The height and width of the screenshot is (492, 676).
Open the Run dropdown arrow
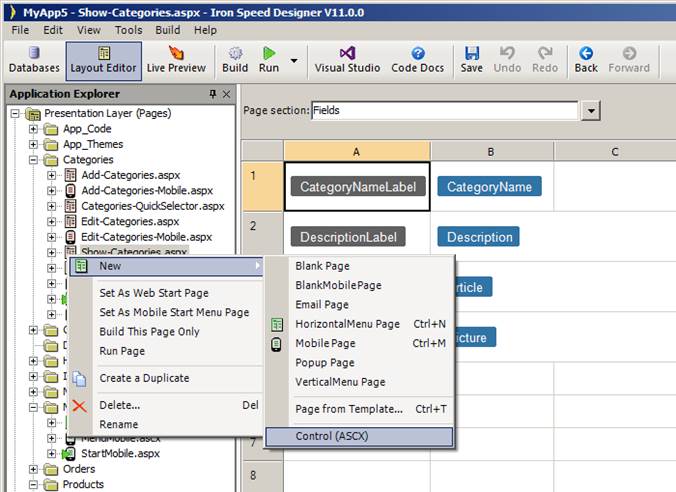tap(294, 61)
